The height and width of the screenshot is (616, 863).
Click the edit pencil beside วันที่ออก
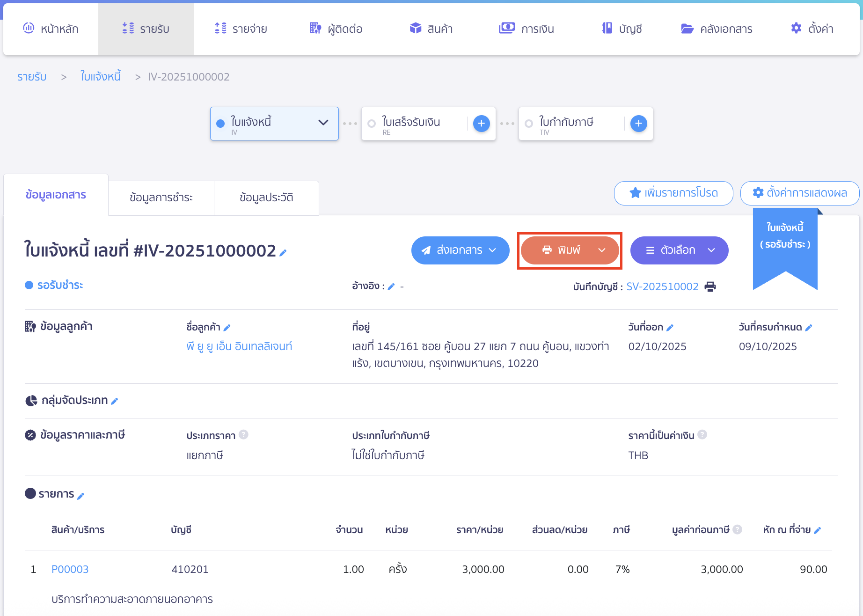pos(670,328)
